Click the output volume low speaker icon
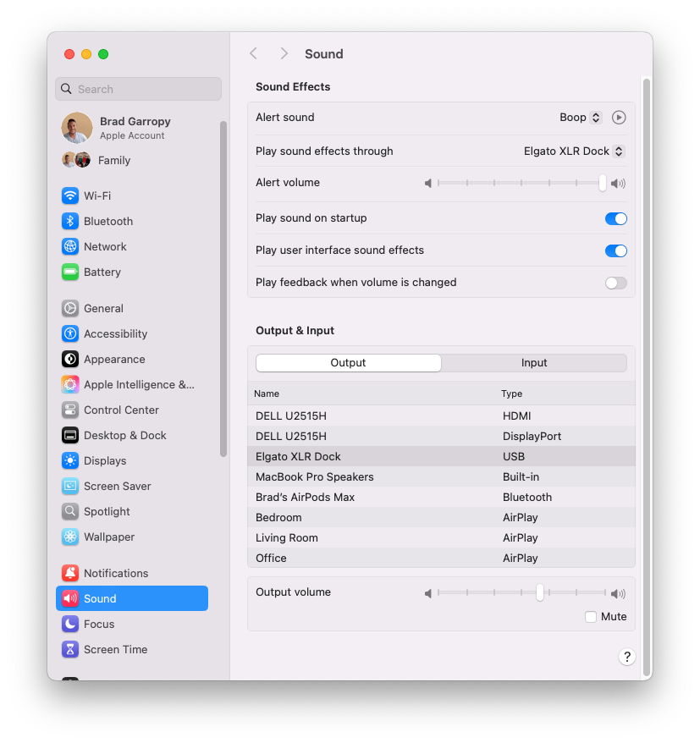Screen dimensions: 700x743 428,593
